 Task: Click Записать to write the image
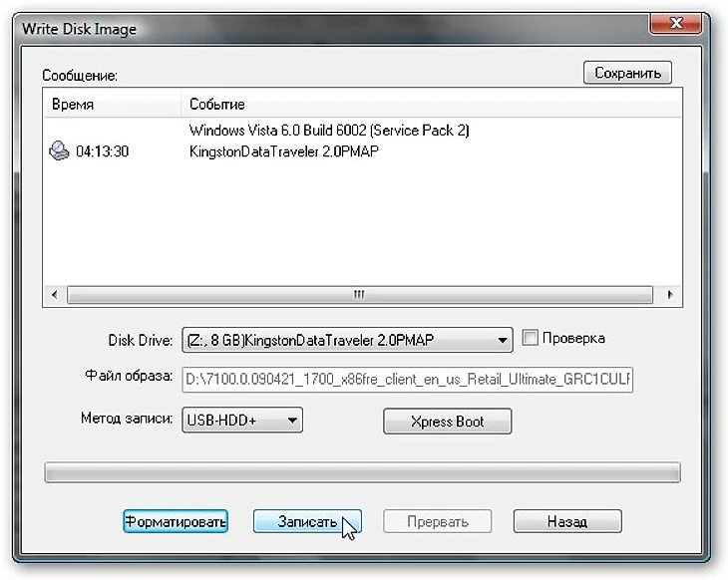(307, 521)
